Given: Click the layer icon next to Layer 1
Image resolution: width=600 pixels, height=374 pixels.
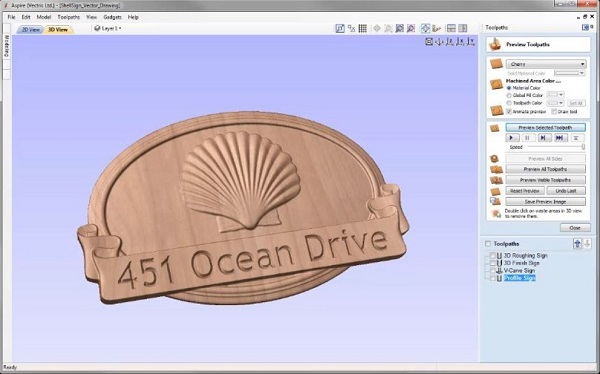Looking at the screenshot, I should (x=98, y=28).
